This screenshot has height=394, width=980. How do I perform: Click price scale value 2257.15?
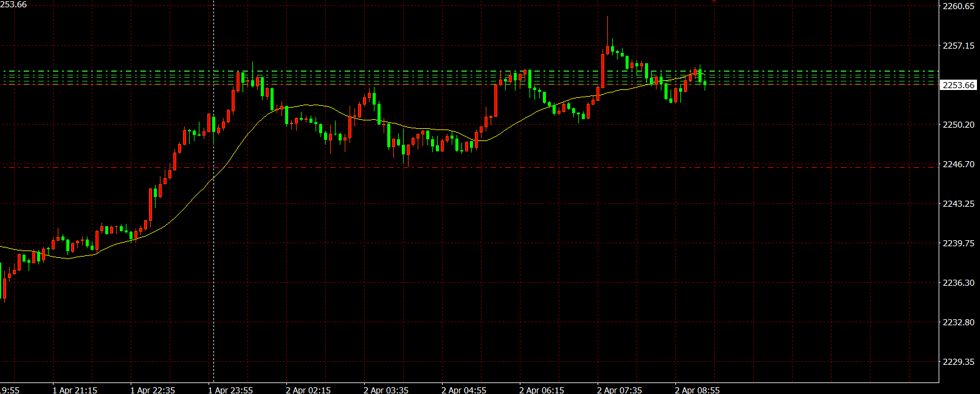[x=959, y=46]
